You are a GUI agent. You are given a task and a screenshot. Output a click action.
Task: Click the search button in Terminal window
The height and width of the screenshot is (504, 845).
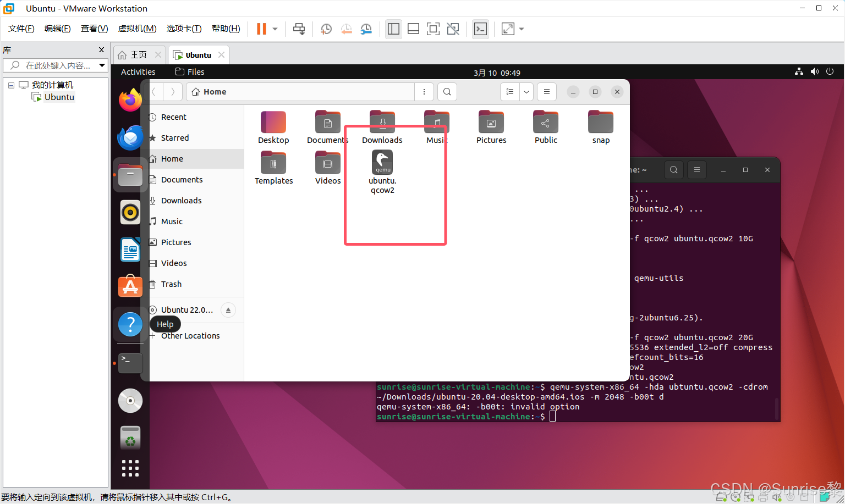pos(674,170)
